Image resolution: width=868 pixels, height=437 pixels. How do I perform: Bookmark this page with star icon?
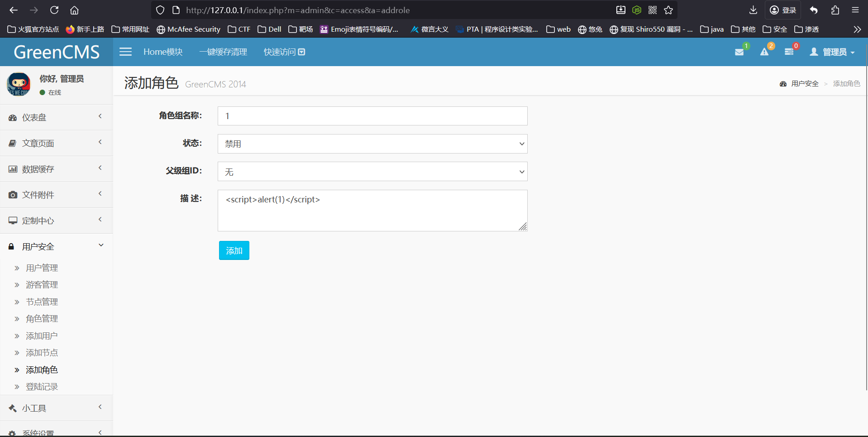point(668,10)
